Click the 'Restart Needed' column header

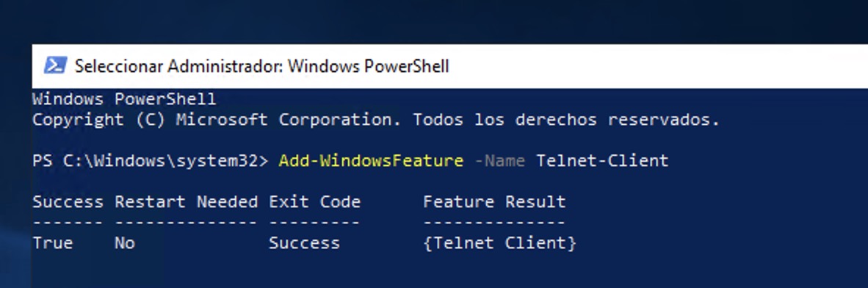186,201
